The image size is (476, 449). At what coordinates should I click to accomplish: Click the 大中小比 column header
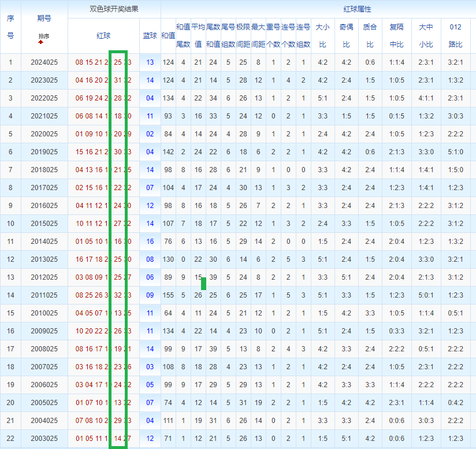426,36
